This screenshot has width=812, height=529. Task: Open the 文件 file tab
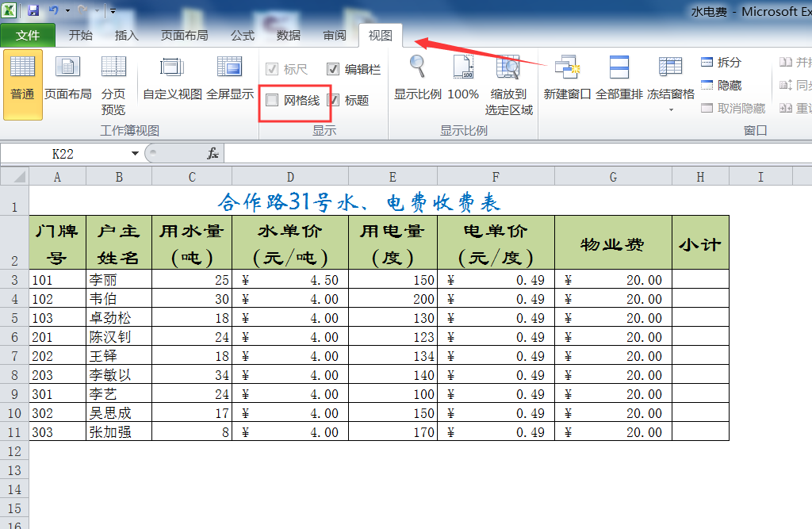click(x=28, y=36)
